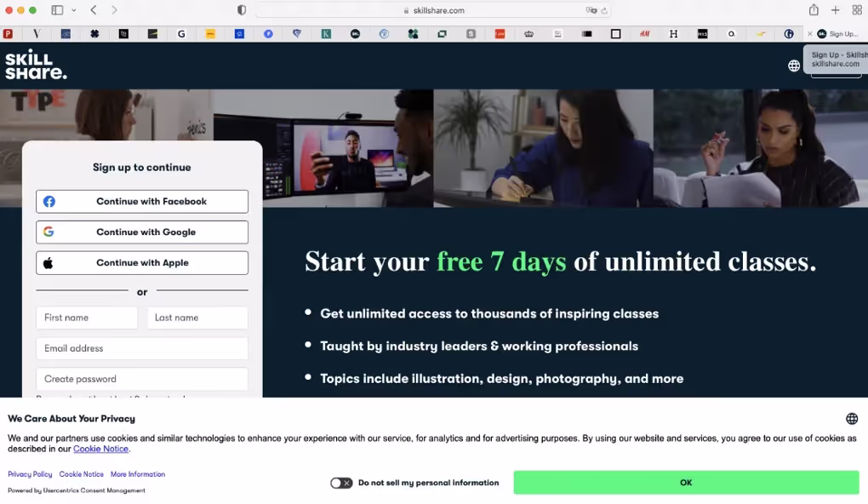The image size is (868, 504).
Task: Open a new tab with plus icon
Action: 836,10
